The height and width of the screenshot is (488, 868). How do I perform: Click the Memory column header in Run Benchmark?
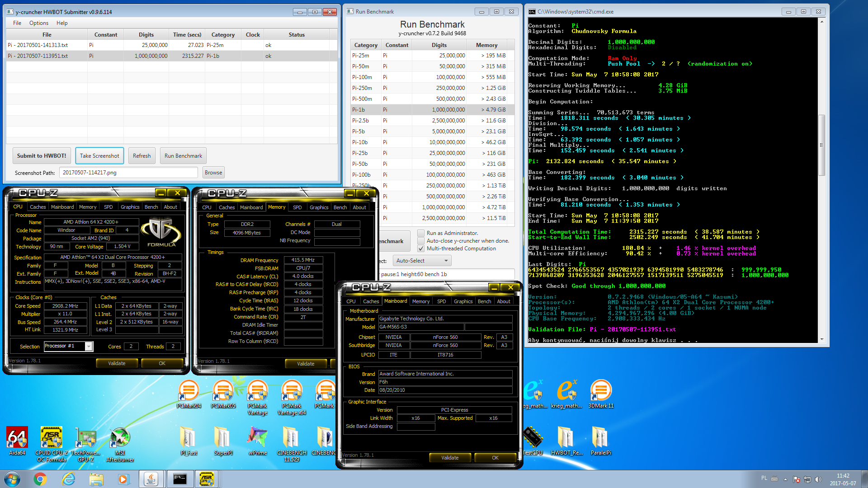[x=486, y=45]
